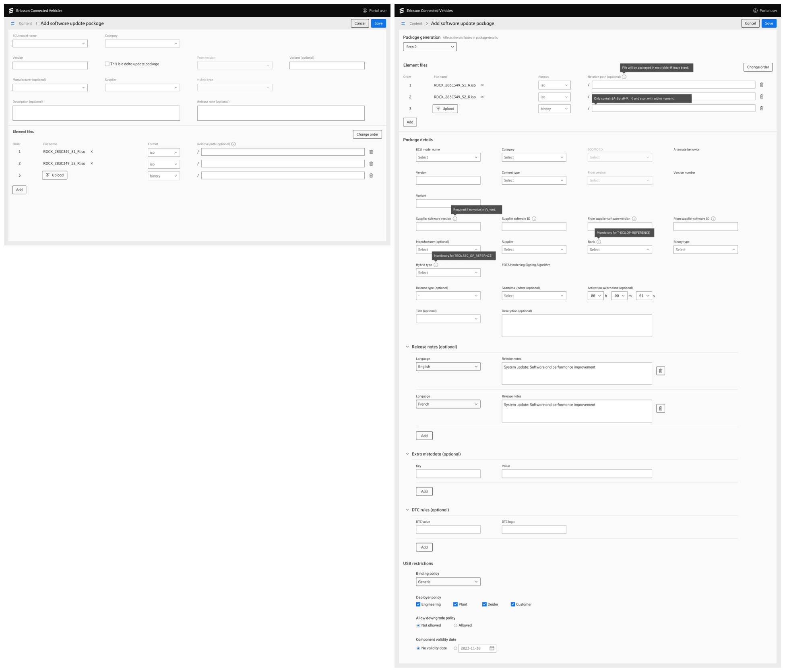Check the delta update package checkbox

(x=107, y=64)
